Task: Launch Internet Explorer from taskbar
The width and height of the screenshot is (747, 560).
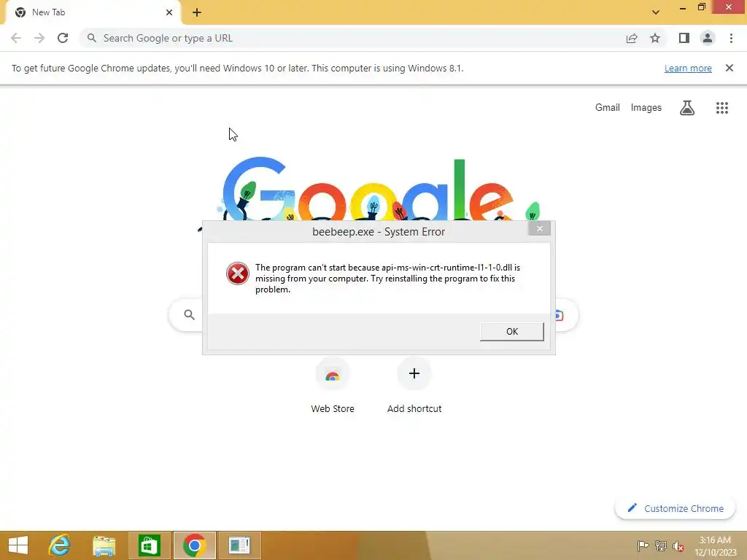Action: coord(60,545)
